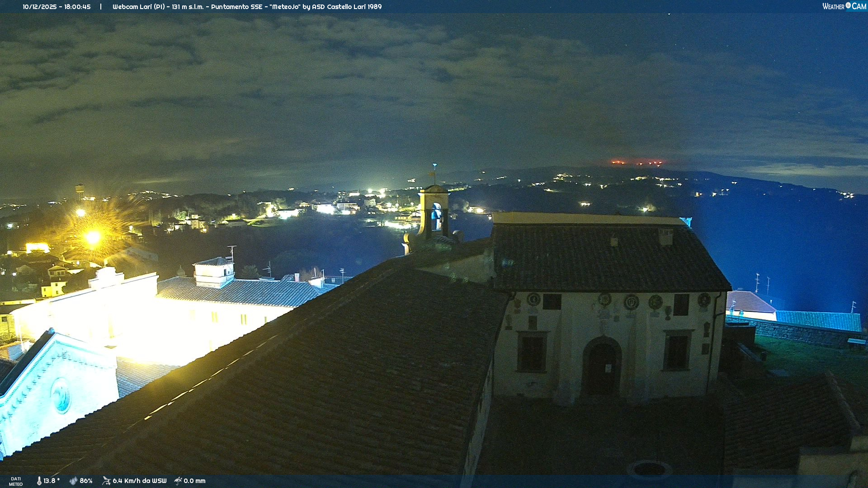Click the round window on white facade

(x=61, y=395)
